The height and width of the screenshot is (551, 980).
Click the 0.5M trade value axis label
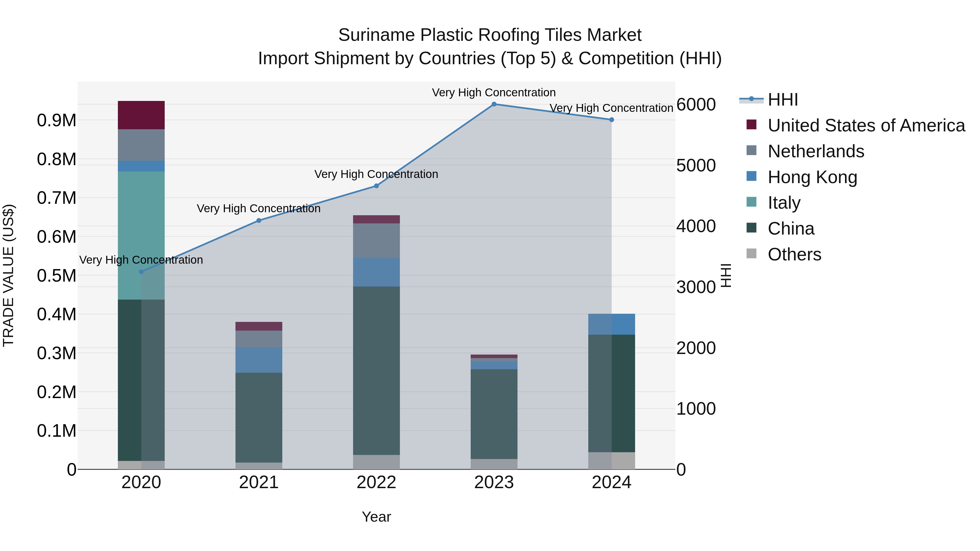[56, 276]
